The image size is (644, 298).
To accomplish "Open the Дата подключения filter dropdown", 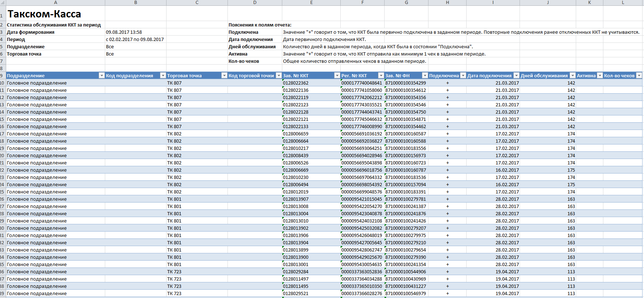I will [516, 75].
